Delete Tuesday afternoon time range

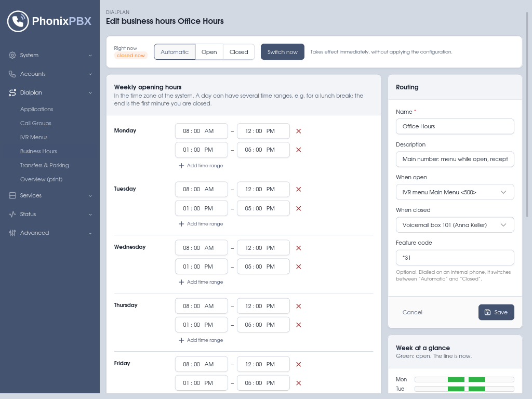[299, 208]
